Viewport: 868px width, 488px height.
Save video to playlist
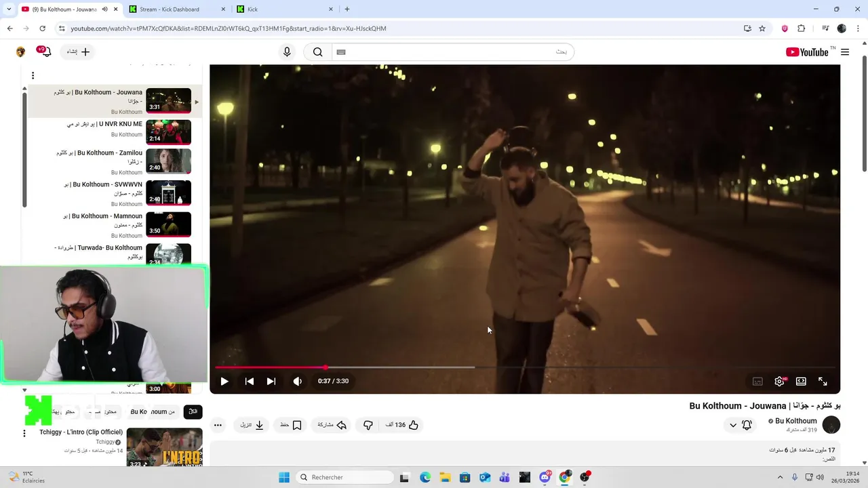click(290, 425)
